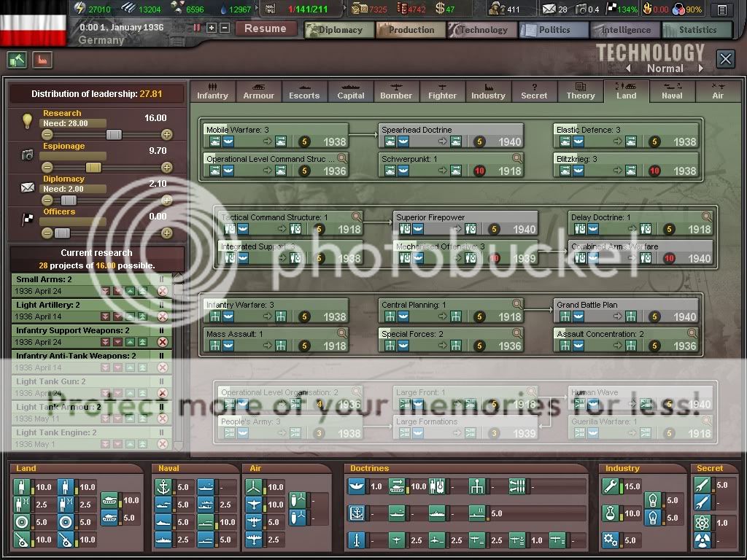Viewport: 747px width, 560px height.
Task: Click the Resume button
Action: (265, 28)
